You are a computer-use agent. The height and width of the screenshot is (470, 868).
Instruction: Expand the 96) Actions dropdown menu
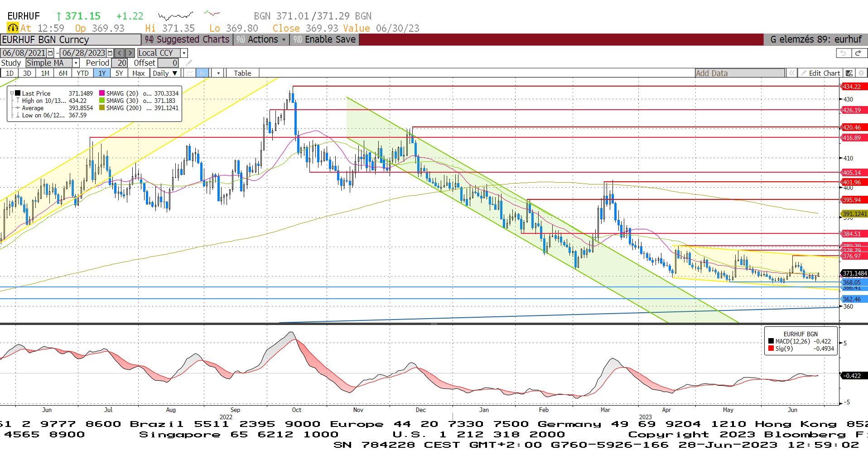[262, 39]
